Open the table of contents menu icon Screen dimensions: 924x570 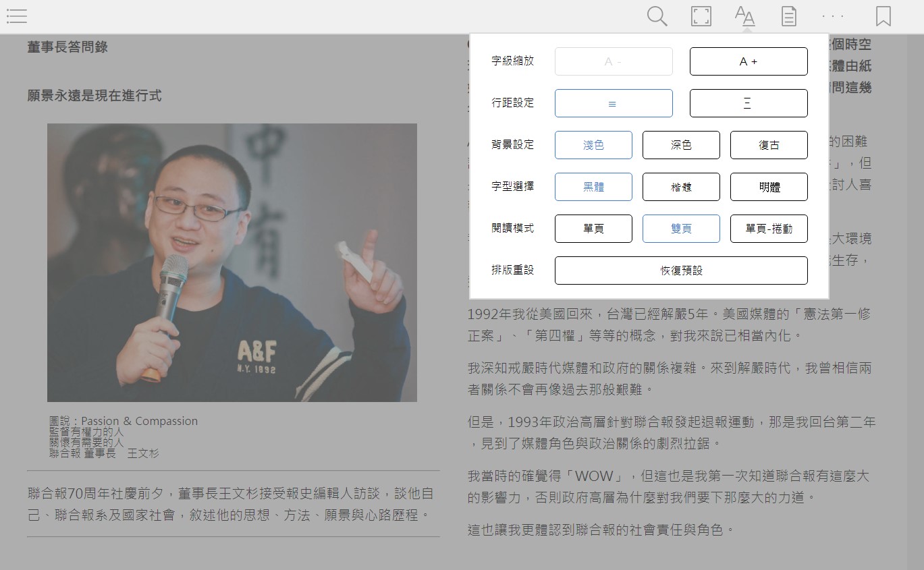(17, 16)
